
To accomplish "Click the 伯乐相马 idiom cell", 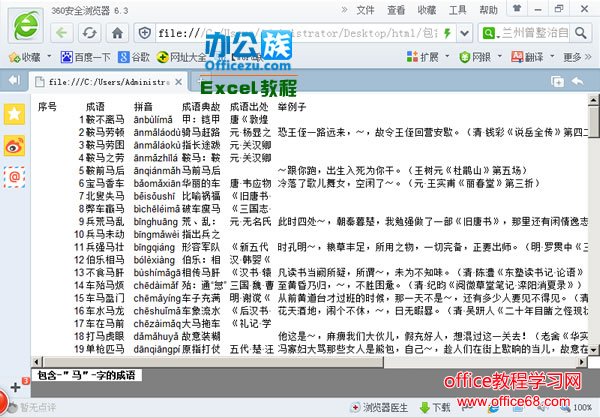I will coord(105,260).
